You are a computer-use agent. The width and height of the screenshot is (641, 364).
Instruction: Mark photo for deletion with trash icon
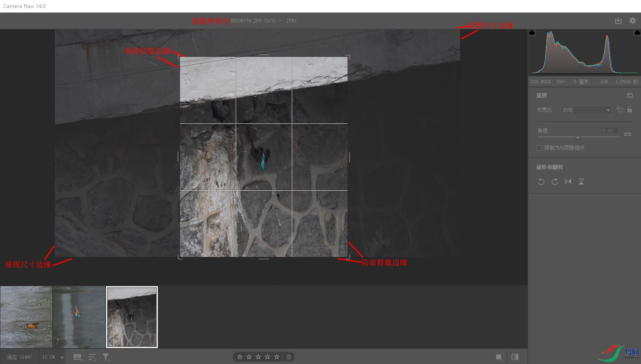click(288, 357)
